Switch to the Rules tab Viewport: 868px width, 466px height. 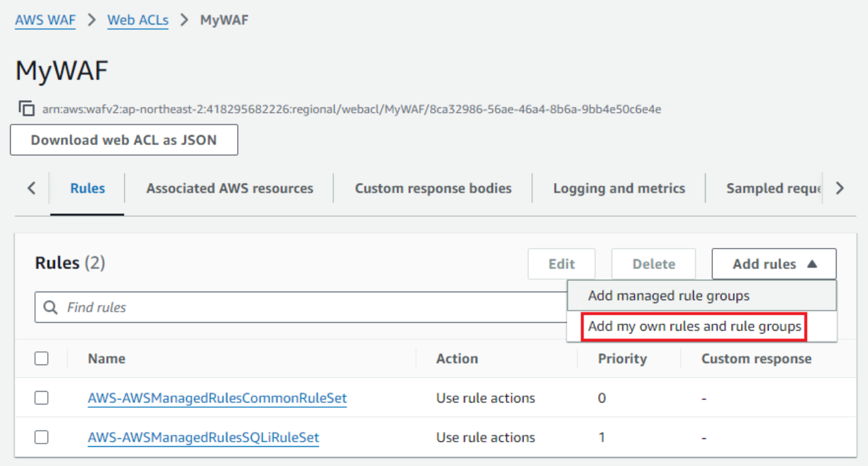tap(87, 188)
